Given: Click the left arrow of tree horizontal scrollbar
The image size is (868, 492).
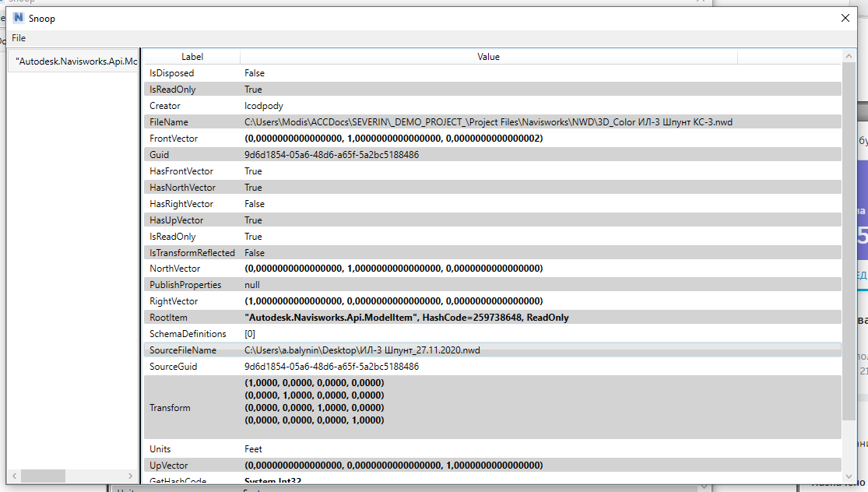Looking at the screenshot, I should click(14, 476).
